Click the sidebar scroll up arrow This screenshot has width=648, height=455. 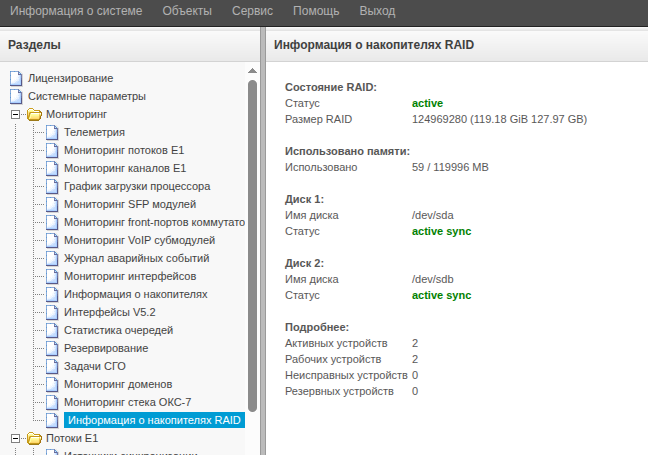pos(253,71)
